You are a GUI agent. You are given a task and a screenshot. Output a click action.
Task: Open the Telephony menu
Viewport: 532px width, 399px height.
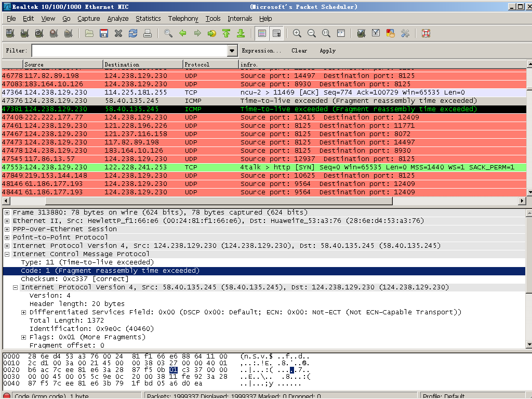coord(183,19)
